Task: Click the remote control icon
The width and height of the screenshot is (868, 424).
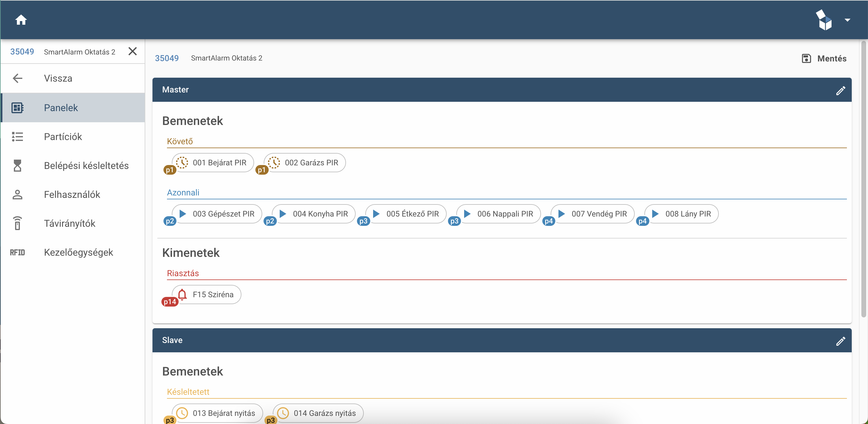Action: click(x=17, y=223)
